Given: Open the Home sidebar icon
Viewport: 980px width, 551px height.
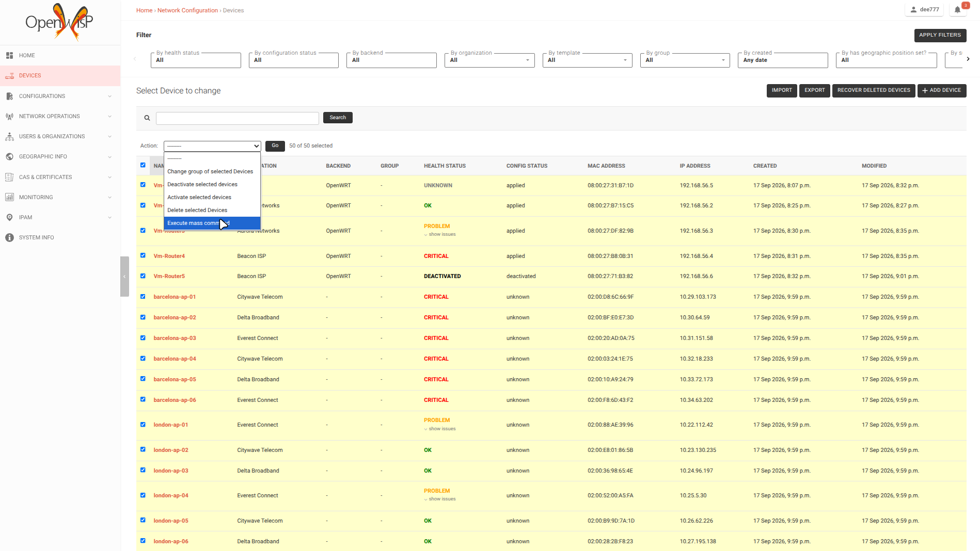Looking at the screenshot, I should click(9, 55).
